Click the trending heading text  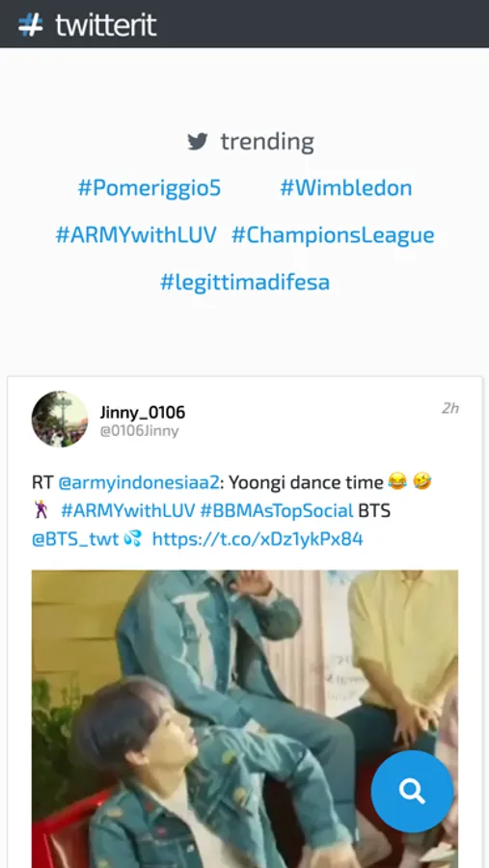[267, 143]
